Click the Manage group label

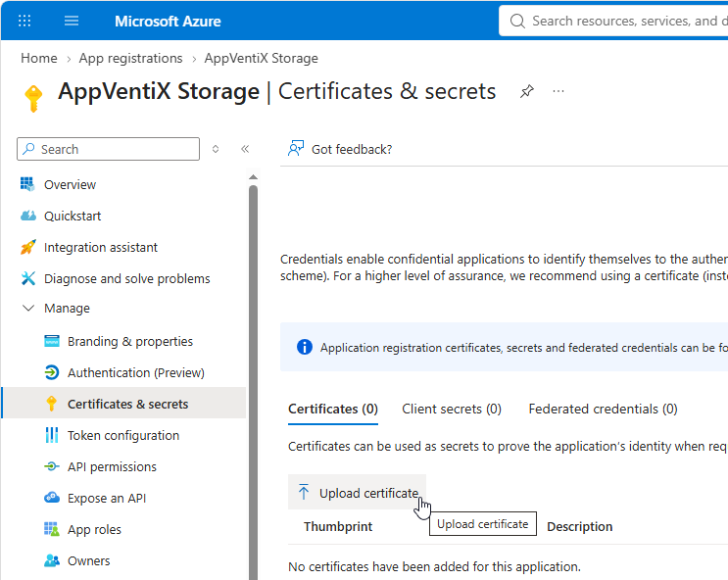[x=67, y=309]
